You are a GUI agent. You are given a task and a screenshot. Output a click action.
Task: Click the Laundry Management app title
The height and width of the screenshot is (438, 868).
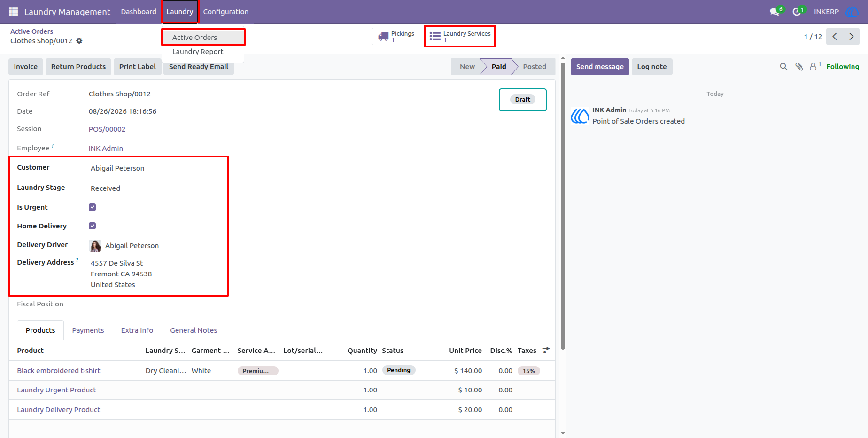click(67, 12)
